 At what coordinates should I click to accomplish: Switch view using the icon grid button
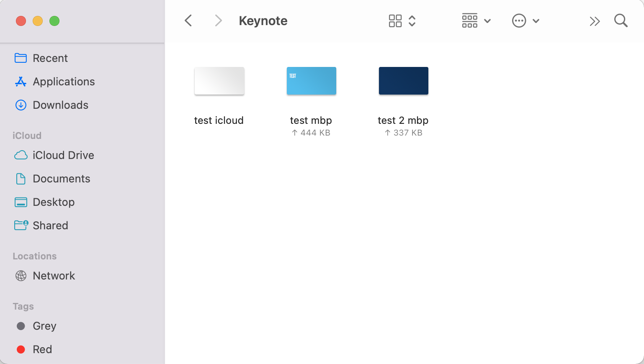point(395,21)
